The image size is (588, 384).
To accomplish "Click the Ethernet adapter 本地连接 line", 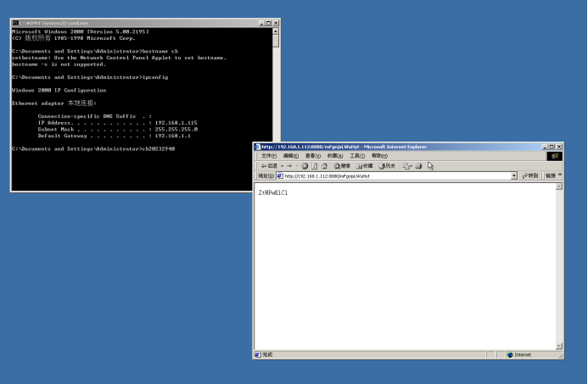I will click(x=54, y=103).
